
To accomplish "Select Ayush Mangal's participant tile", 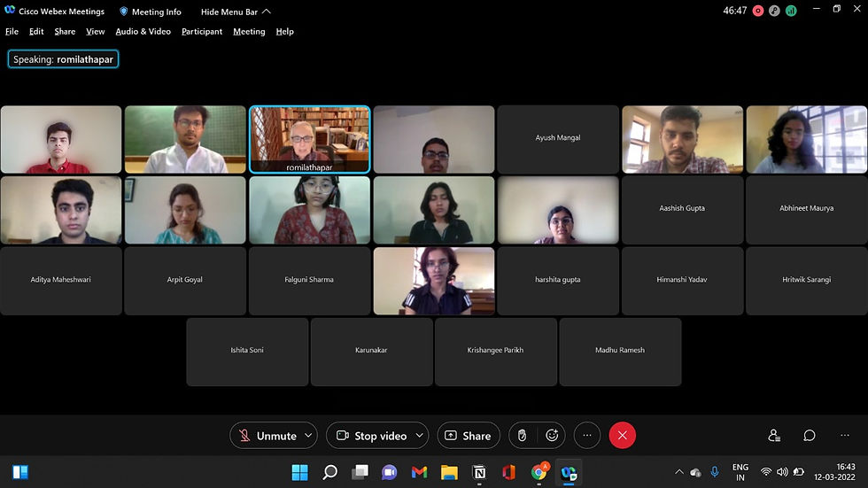I will point(557,139).
